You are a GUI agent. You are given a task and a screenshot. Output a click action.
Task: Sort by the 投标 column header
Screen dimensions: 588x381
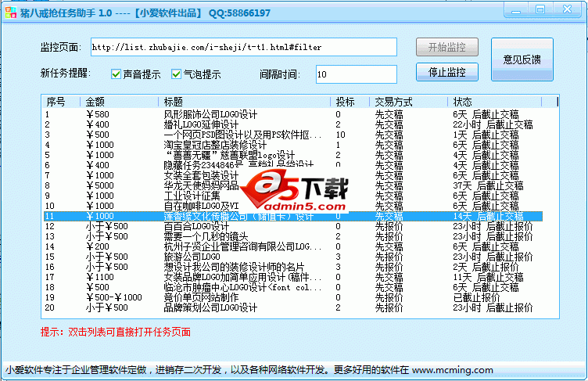350,102
